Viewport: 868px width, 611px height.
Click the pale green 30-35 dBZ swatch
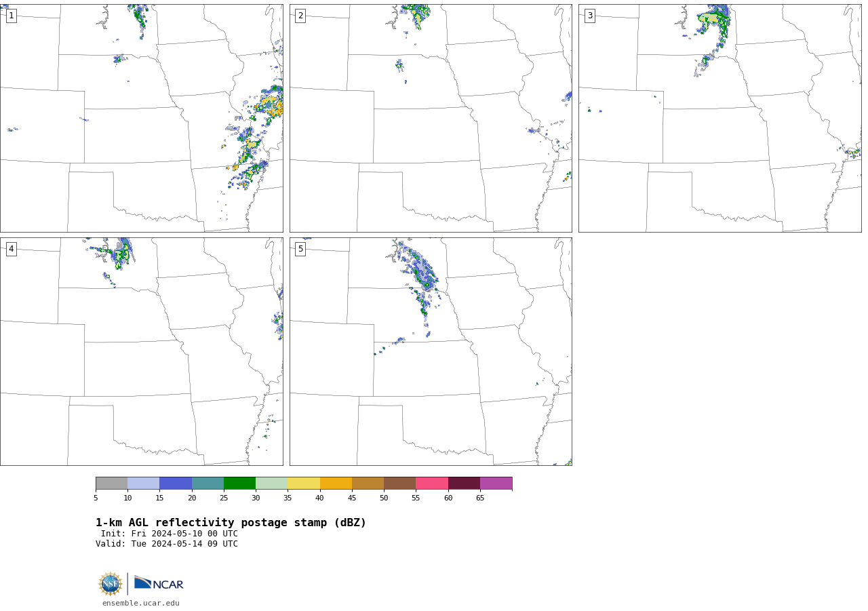tap(271, 483)
